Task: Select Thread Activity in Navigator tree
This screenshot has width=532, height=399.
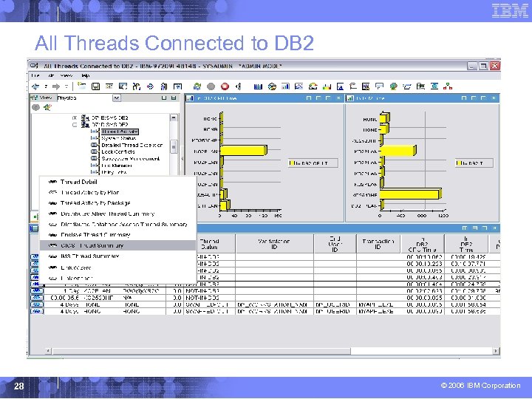Action: (120, 132)
